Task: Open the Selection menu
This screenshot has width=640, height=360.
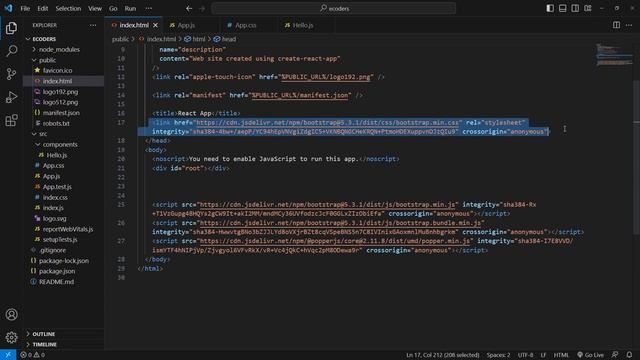Action: (x=68, y=8)
